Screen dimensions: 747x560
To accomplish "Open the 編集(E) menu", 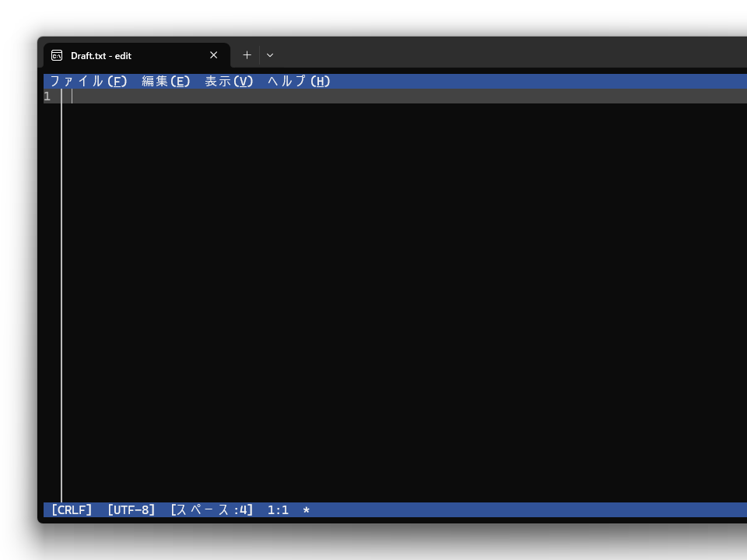I will click(x=167, y=81).
